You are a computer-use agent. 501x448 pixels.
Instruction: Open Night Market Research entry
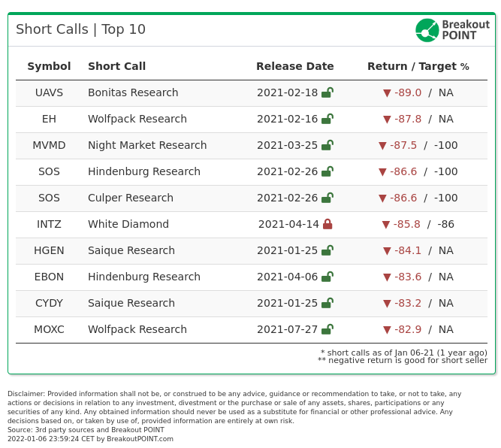147,145
